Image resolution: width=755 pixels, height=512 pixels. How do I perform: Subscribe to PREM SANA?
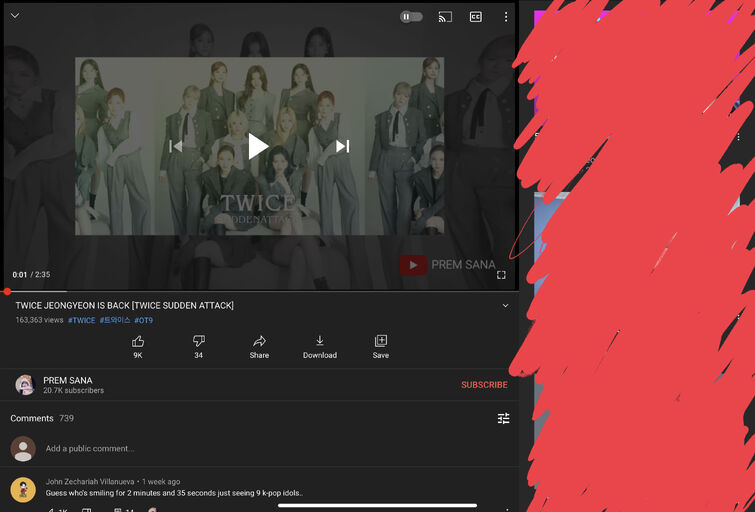pos(484,385)
